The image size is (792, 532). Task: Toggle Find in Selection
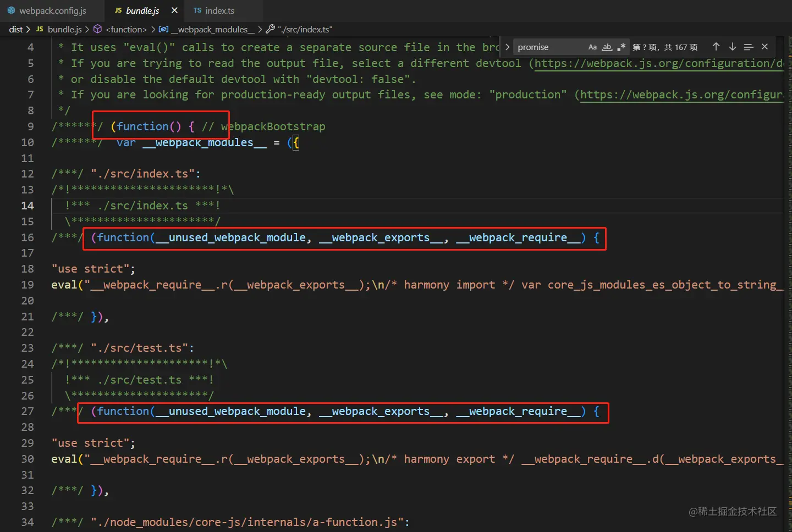749,47
